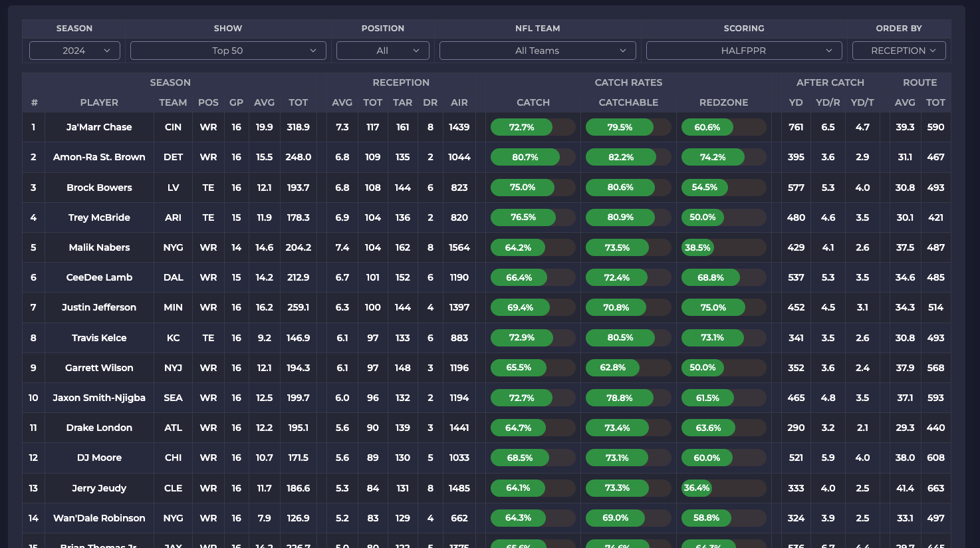980x548 pixels.
Task: Sort by the CATCH column header
Action: pyautogui.click(x=533, y=102)
